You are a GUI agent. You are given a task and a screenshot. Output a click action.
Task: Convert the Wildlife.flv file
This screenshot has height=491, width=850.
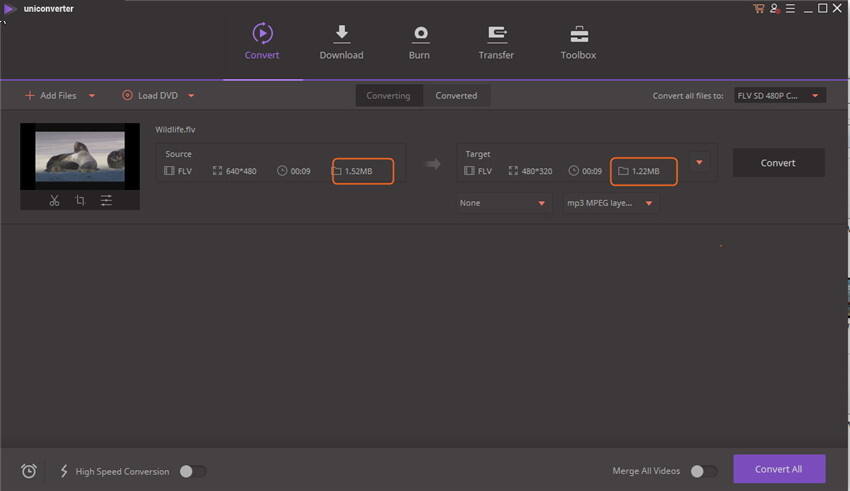click(x=778, y=163)
